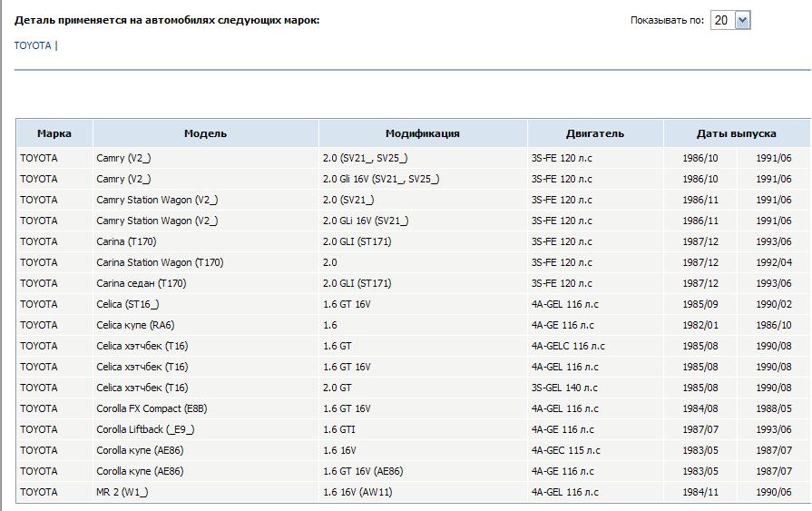
Task: Click the "Даты выпуска" column header
Action: (736, 133)
